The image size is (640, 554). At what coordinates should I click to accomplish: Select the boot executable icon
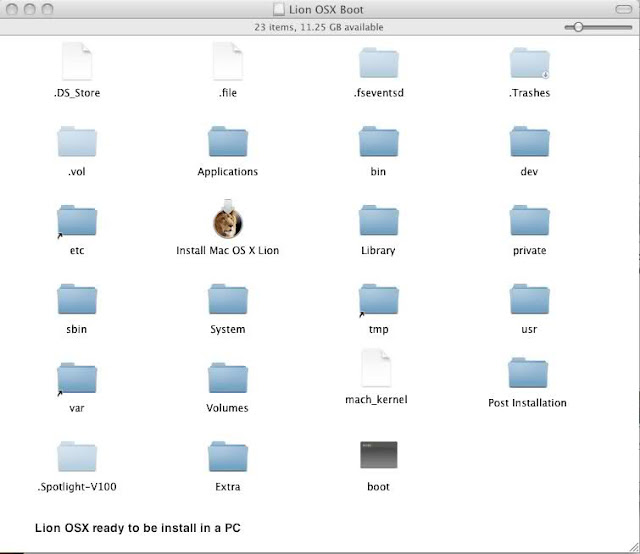(x=379, y=455)
